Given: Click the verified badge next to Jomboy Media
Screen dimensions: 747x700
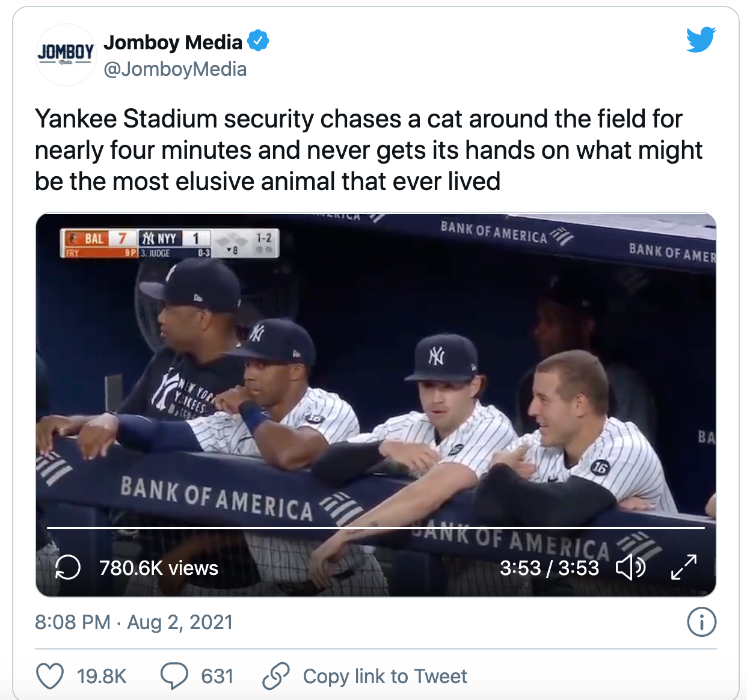Looking at the screenshot, I should (260, 41).
